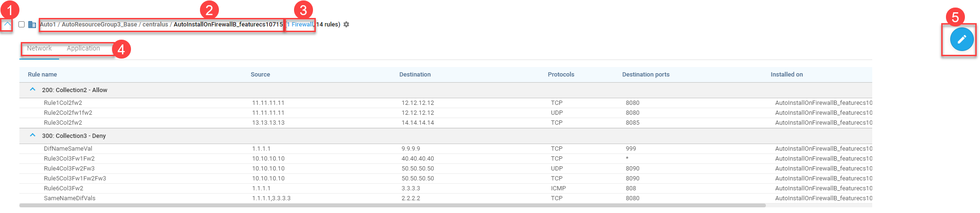Select the Rule1Col2fw2 rule row
This screenshot has width=980, height=213.
pos(446,103)
